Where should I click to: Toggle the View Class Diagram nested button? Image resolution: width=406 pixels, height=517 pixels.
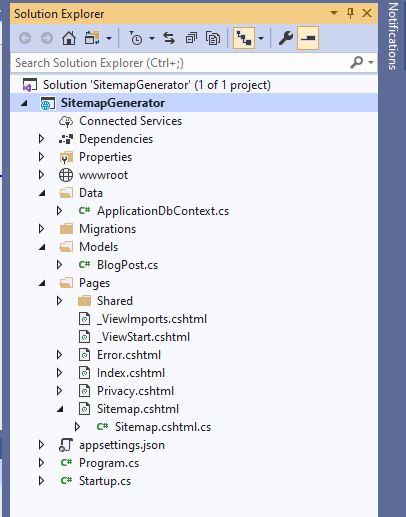[x=244, y=39]
